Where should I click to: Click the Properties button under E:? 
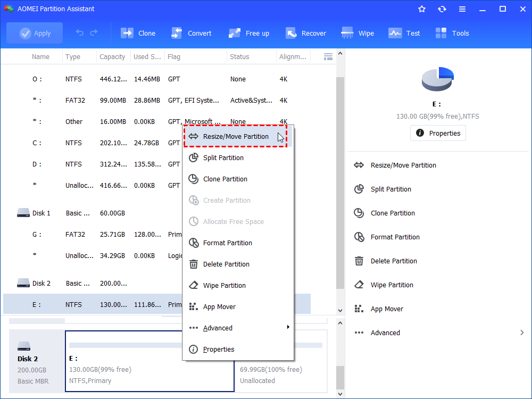click(x=438, y=133)
